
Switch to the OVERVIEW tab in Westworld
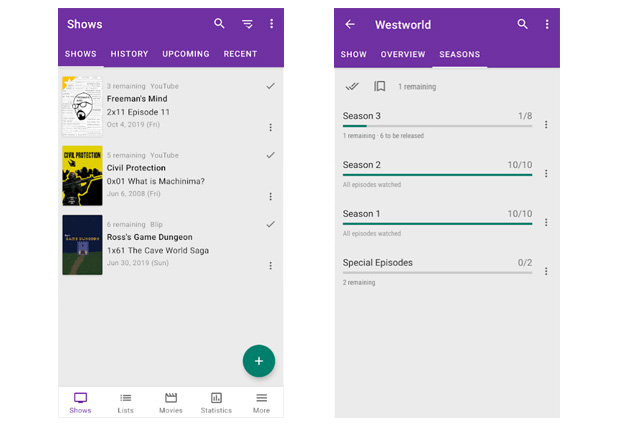[x=403, y=54]
